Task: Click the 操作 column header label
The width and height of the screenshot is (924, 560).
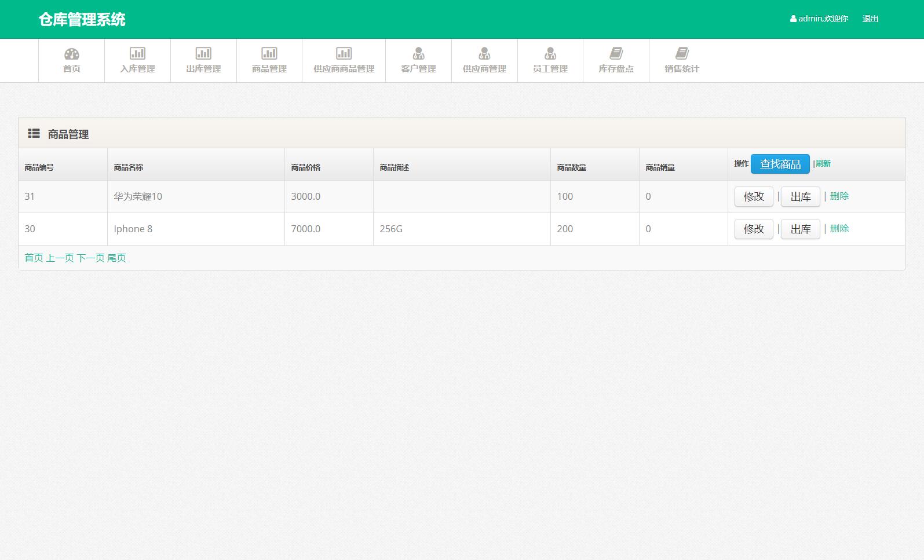Action: [741, 163]
